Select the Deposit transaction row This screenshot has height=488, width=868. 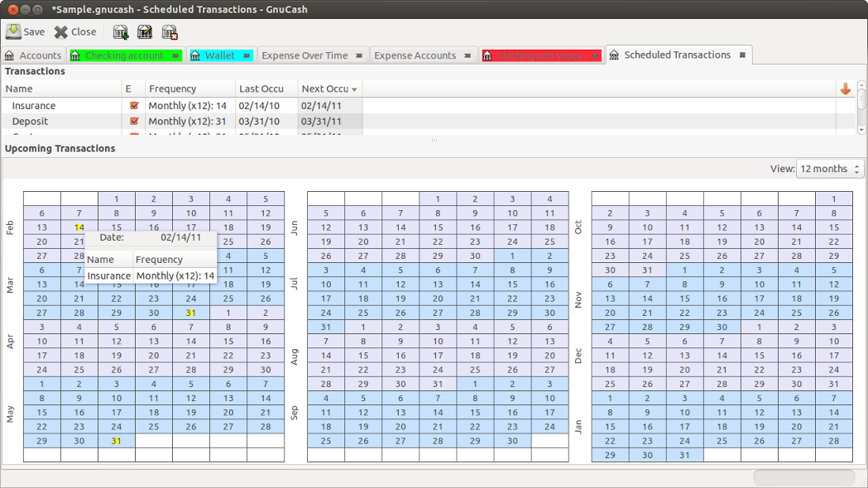coord(429,121)
